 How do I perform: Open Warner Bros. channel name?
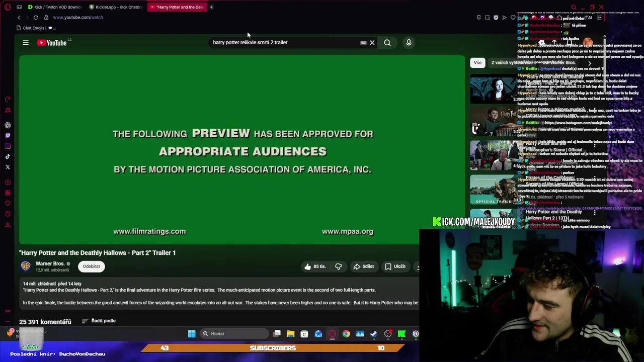coord(50,263)
